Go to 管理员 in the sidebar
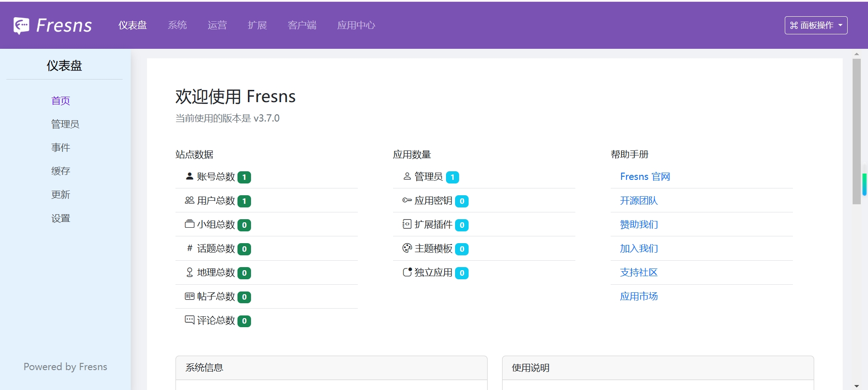 click(65, 124)
